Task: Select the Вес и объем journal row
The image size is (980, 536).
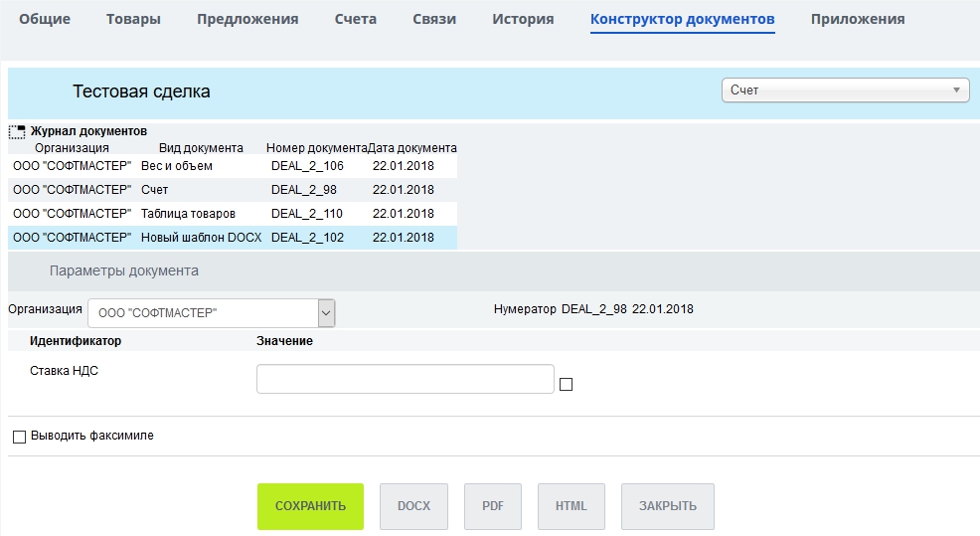Action: click(233, 166)
